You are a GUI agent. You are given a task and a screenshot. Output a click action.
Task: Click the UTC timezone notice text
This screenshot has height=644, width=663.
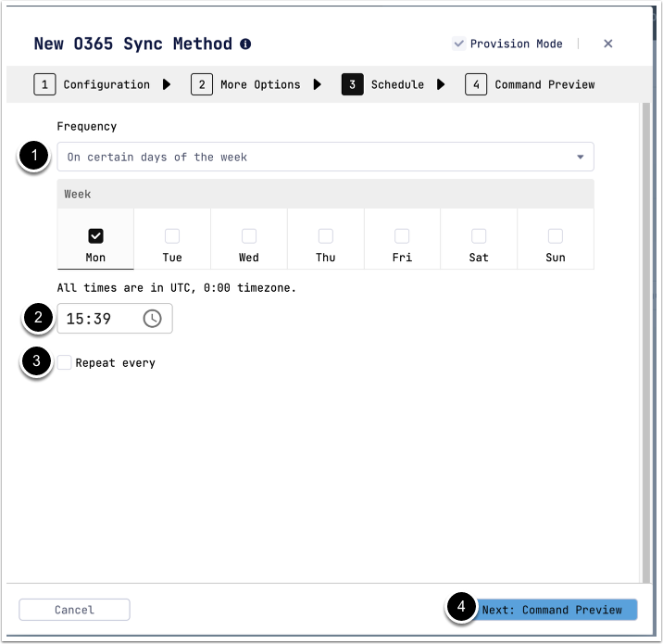pos(177,288)
